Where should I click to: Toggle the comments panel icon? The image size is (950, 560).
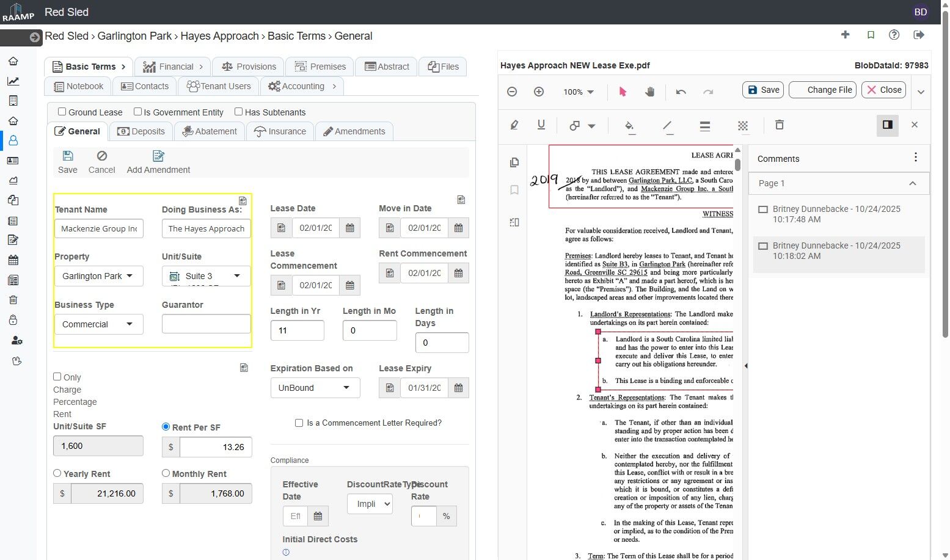[x=887, y=125]
